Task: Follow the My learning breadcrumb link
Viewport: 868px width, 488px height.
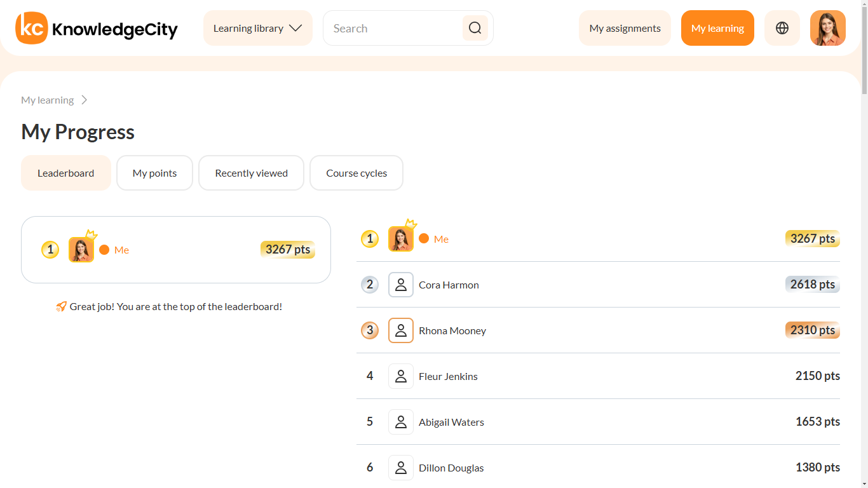Action: coord(47,100)
